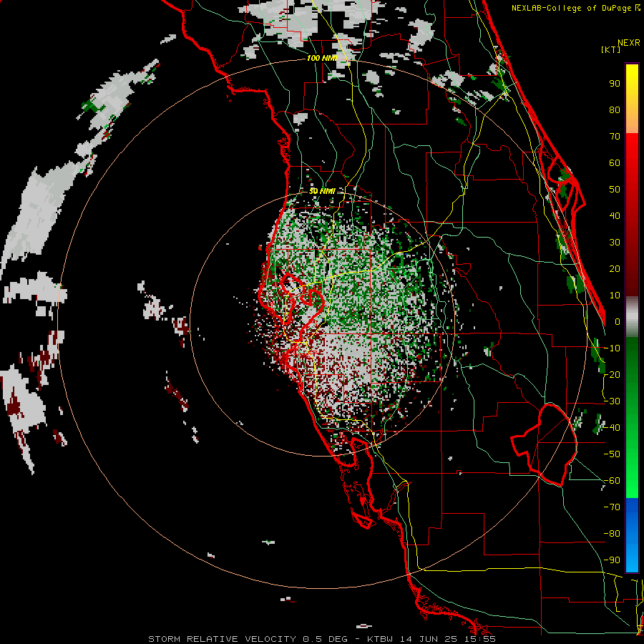Click the 10 value on the velocity scale
Screen dimensions: 644x644
click(615, 296)
